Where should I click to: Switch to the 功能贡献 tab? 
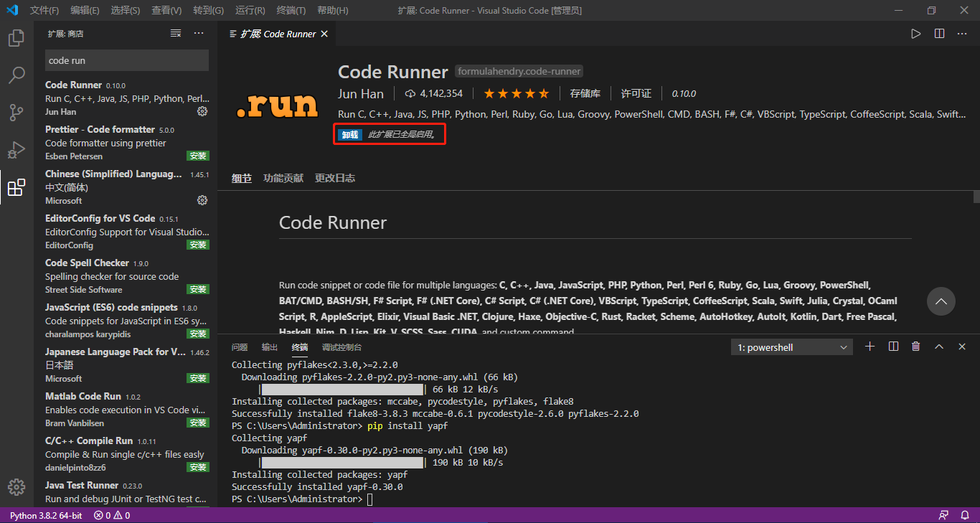point(283,178)
